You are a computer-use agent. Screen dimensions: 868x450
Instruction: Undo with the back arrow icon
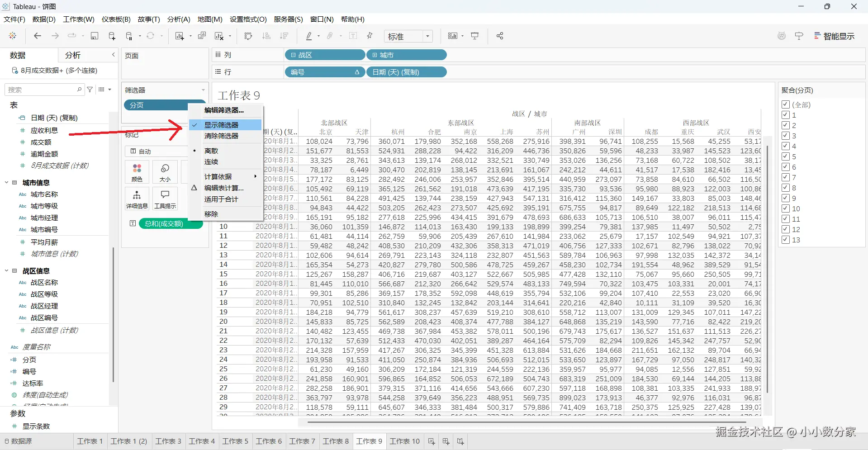point(38,36)
